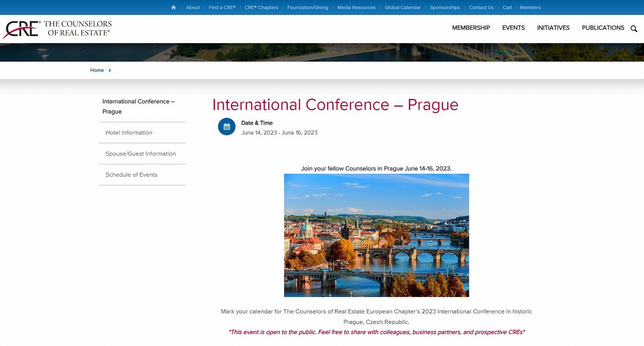This screenshot has width=644, height=346.
Task: Expand the Publications menu
Action: pos(603,28)
